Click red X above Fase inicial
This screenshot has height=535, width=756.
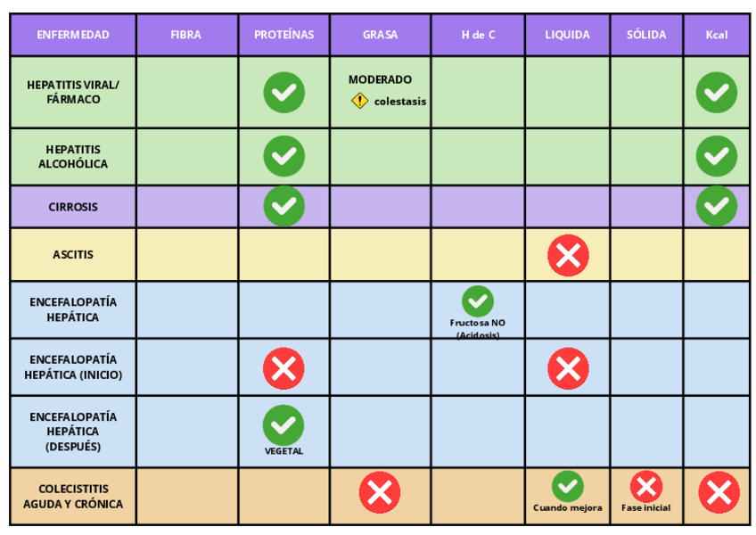point(646,487)
